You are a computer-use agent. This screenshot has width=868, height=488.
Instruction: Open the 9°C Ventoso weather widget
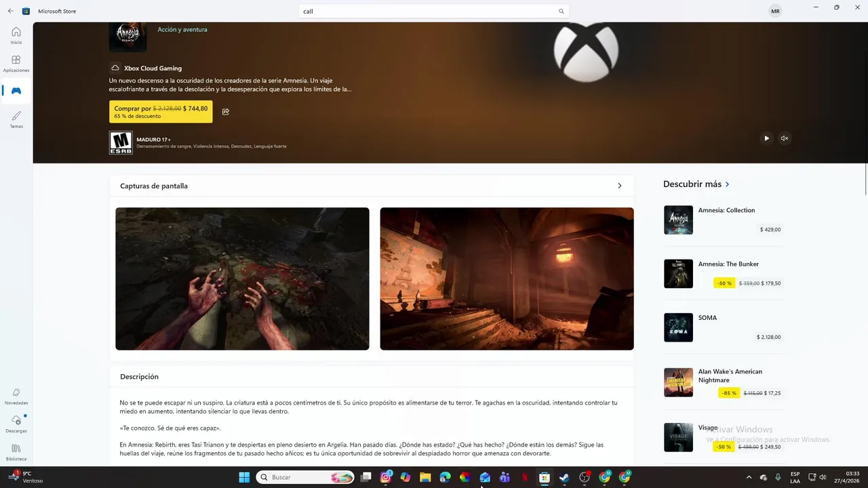pos(26,477)
